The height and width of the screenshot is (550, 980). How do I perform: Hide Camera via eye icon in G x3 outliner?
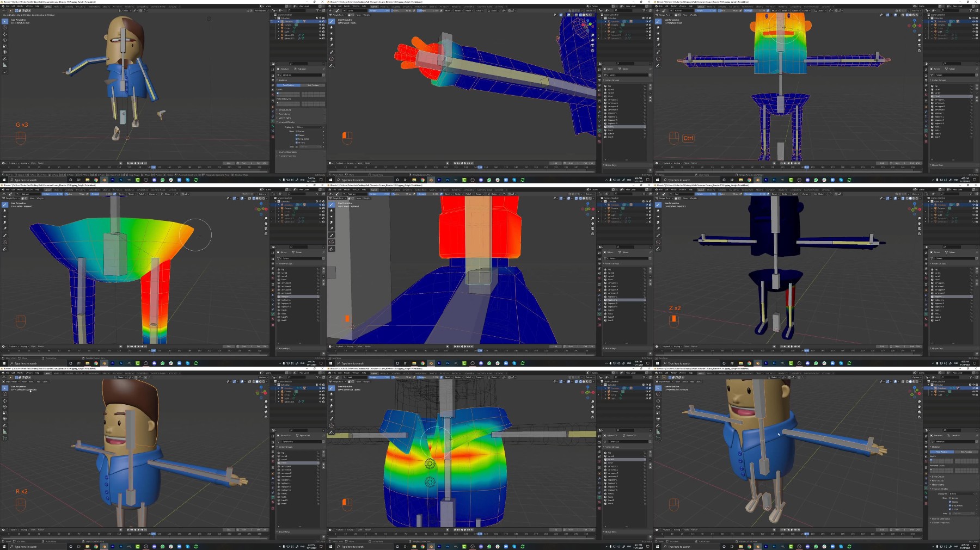(320, 25)
